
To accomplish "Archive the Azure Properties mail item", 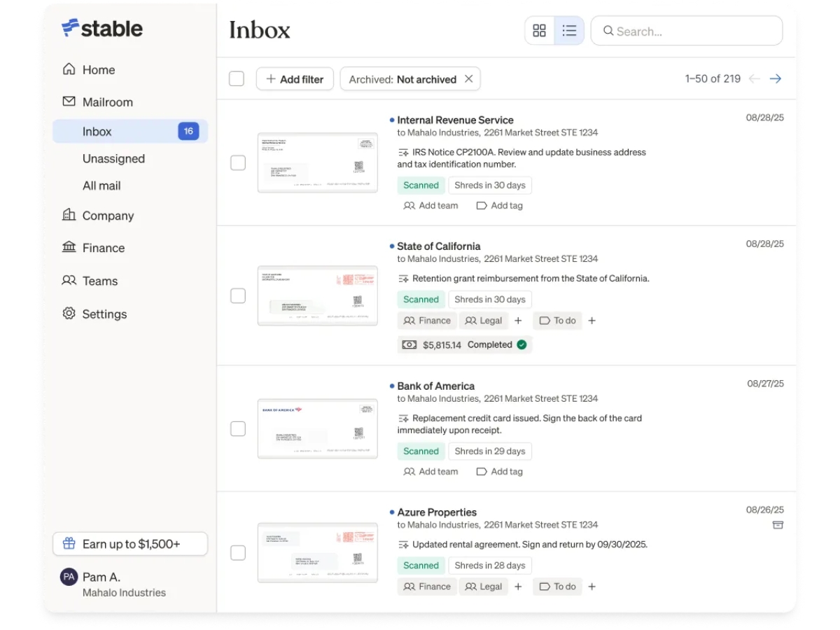I will pos(778,525).
